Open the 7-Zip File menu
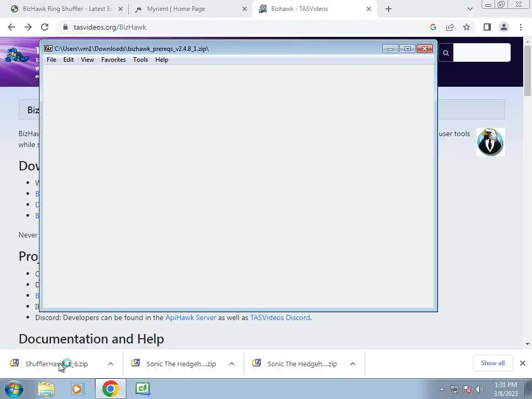This screenshot has height=399, width=532. tap(51, 60)
